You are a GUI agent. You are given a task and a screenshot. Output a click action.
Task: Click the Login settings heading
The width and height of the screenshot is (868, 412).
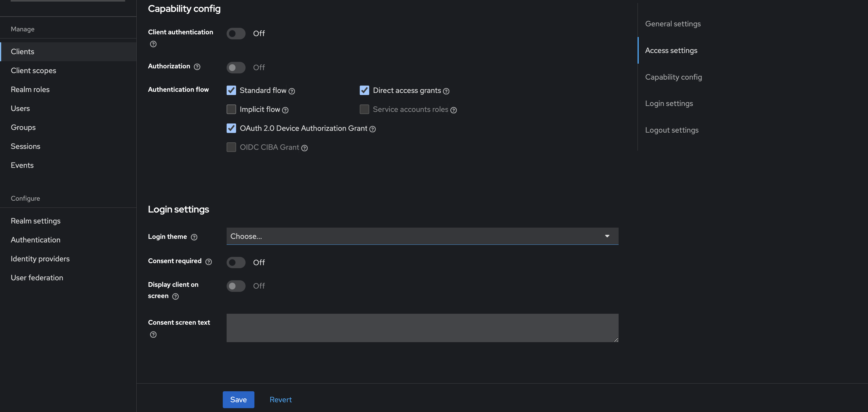pos(178,209)
